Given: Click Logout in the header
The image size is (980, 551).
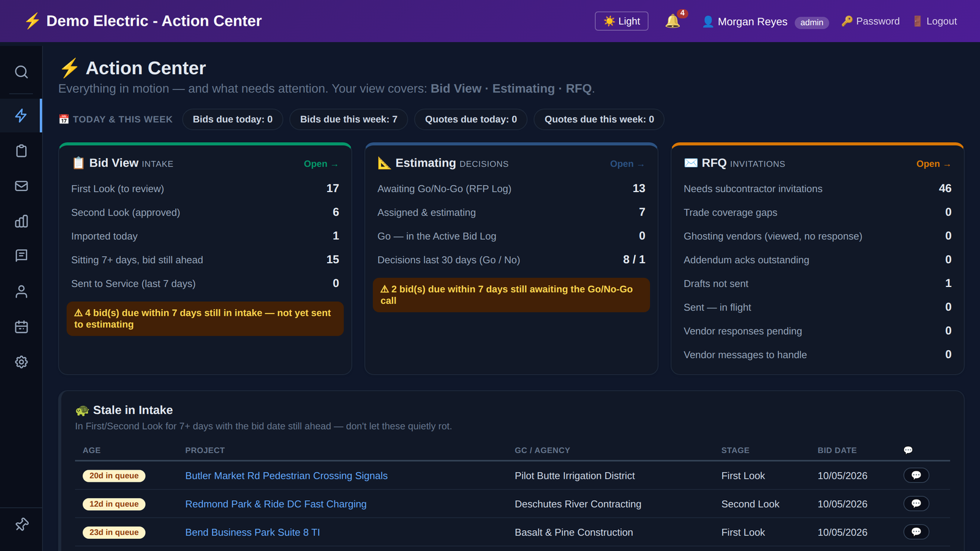Looking at the screenshot, I should pyautogui.click(x=935, y=21).
